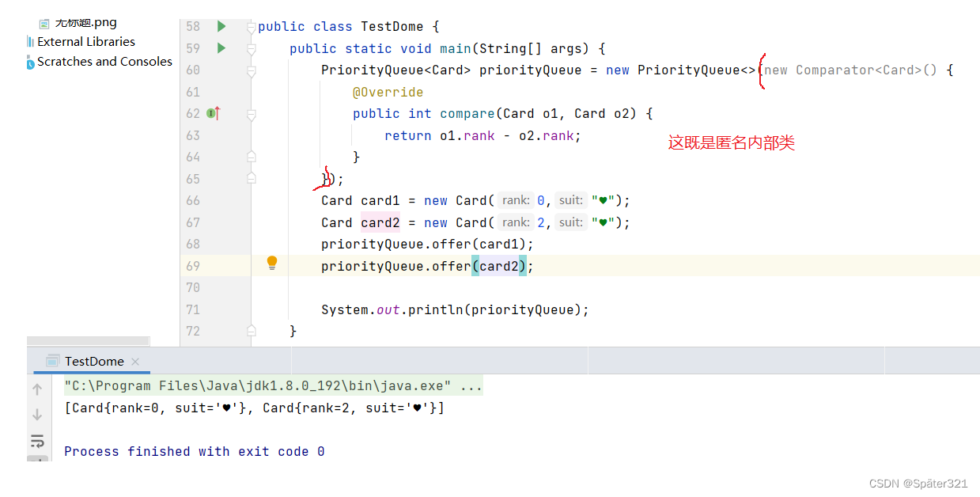
Task: Collapse the compare method fold on line 62
Action: coord(251,115)
